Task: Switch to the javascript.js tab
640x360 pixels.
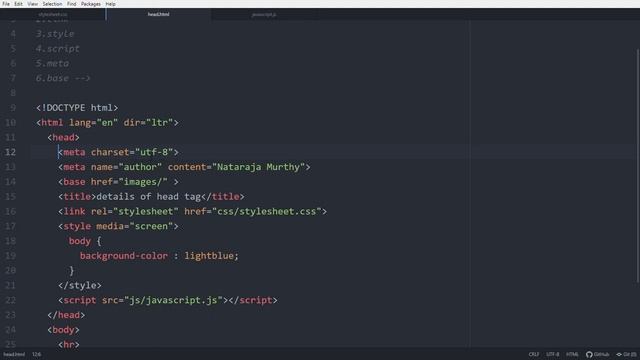Action: 264,14
